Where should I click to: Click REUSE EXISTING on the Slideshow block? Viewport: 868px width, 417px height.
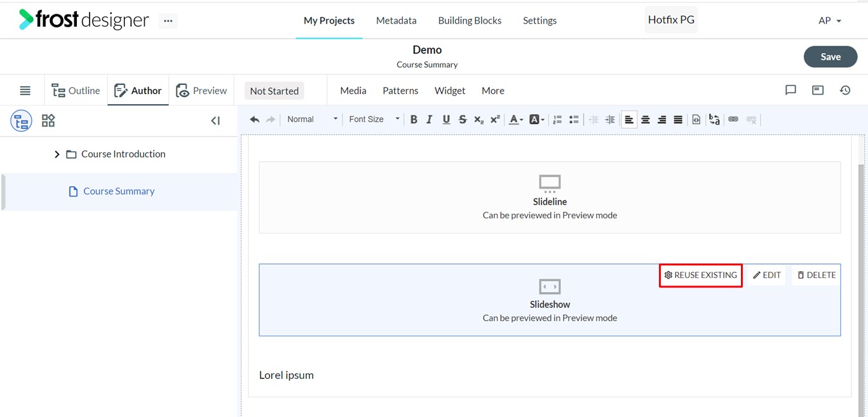pos(701,275)
